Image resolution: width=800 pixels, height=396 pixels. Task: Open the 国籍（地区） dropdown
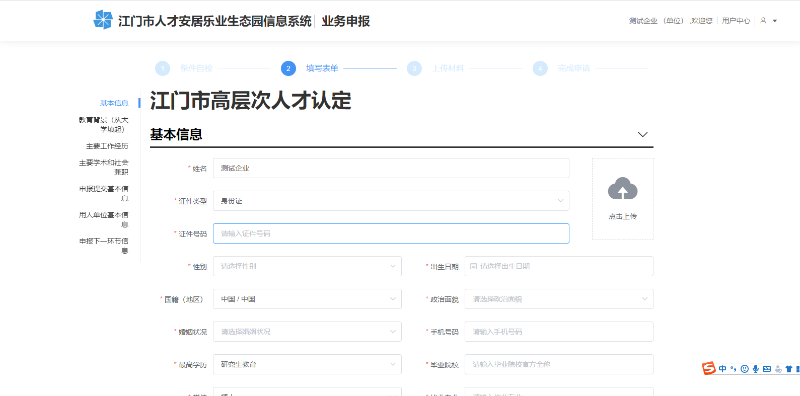pyautogui.click(x=307, y=299)
